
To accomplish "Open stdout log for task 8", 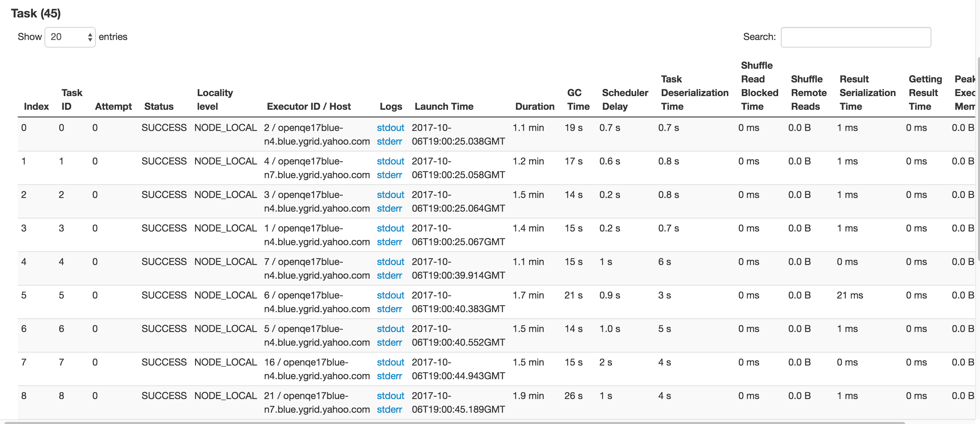I will pyautogui.click(x=390, y=396).
